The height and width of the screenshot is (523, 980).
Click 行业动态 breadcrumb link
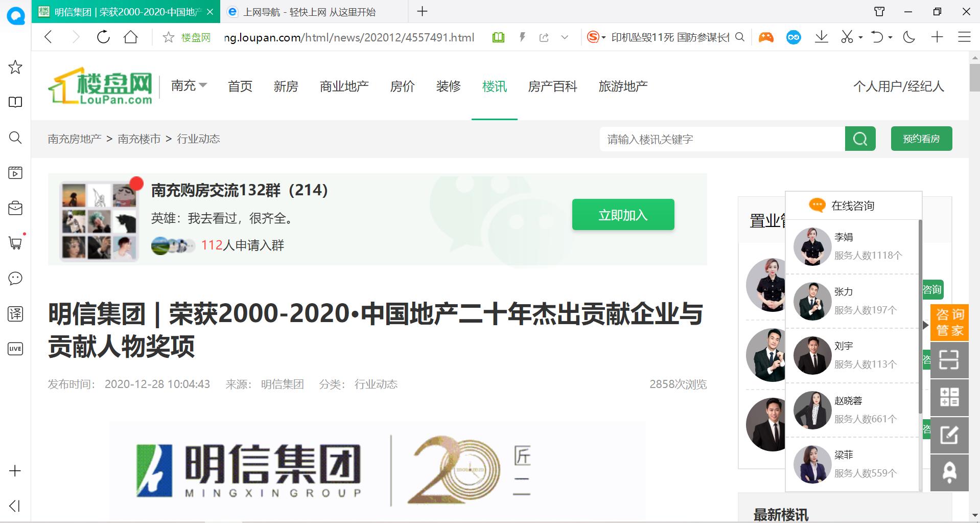click(199, 139)
